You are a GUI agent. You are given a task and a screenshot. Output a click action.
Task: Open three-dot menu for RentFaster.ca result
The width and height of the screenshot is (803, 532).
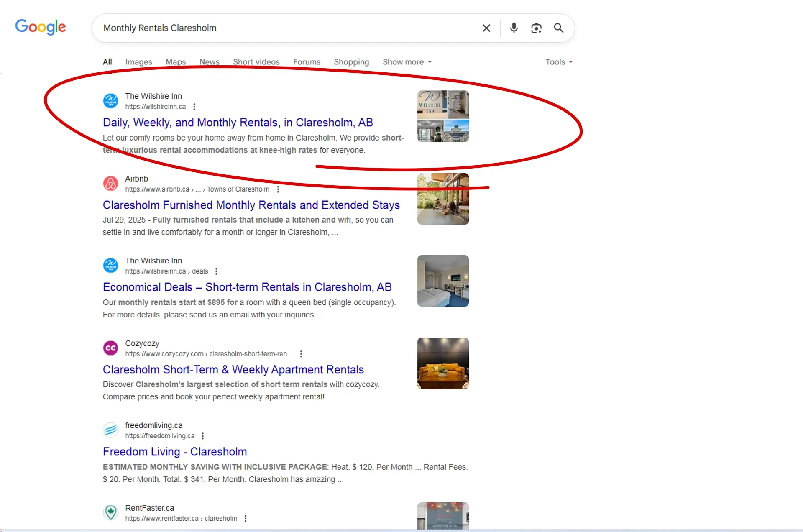pyautogui.click(x=246, y=518)
